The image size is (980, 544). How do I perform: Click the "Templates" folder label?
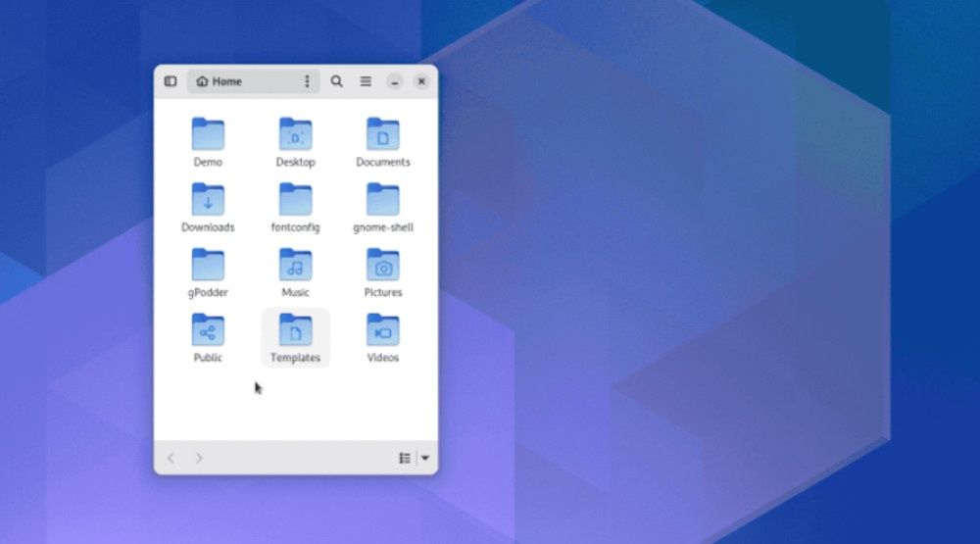click(295, 358)
